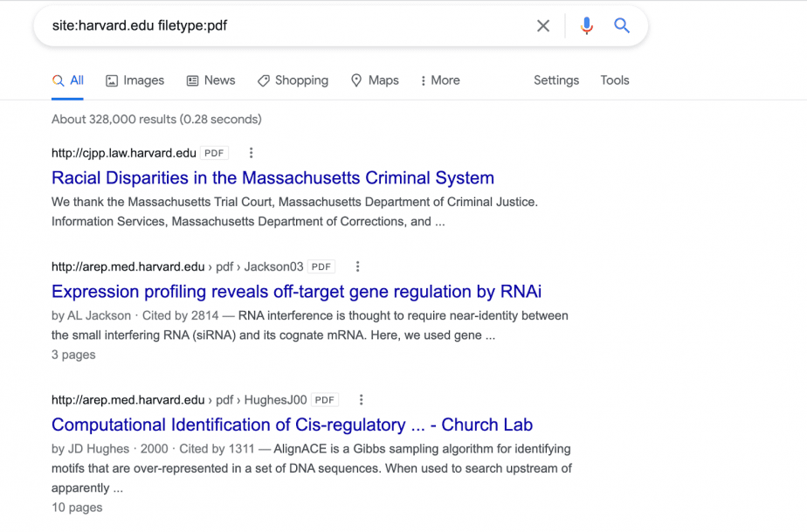Click the arep.med.harvard.edu › pdf › Jackson03 breadcrumb
This screenshot has height=532, width=807.
pyautogui.click(x=177, y=266)
